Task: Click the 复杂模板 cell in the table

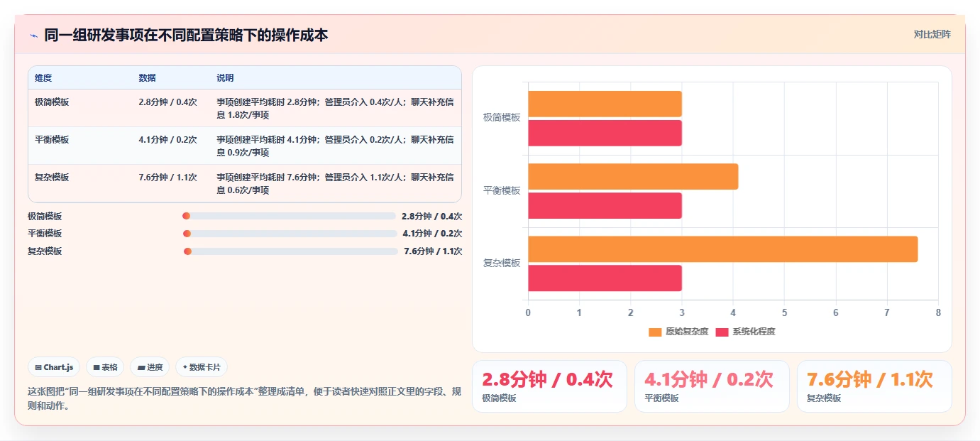Action: coord(52,178)
